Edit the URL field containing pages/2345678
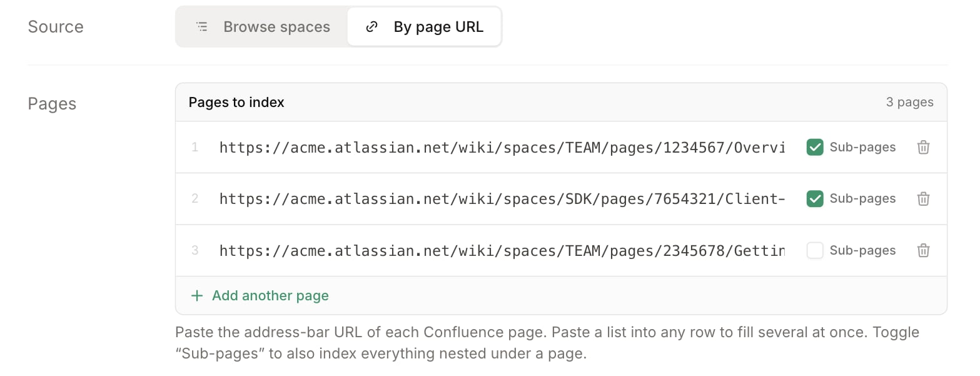The width and height of the screenshot is (980, 376). [502, 250]
